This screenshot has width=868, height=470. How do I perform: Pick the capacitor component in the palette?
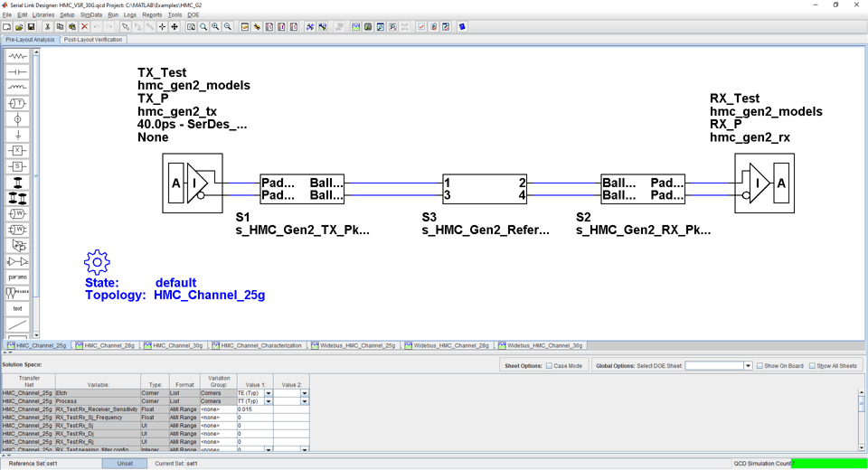click(17, 71)
